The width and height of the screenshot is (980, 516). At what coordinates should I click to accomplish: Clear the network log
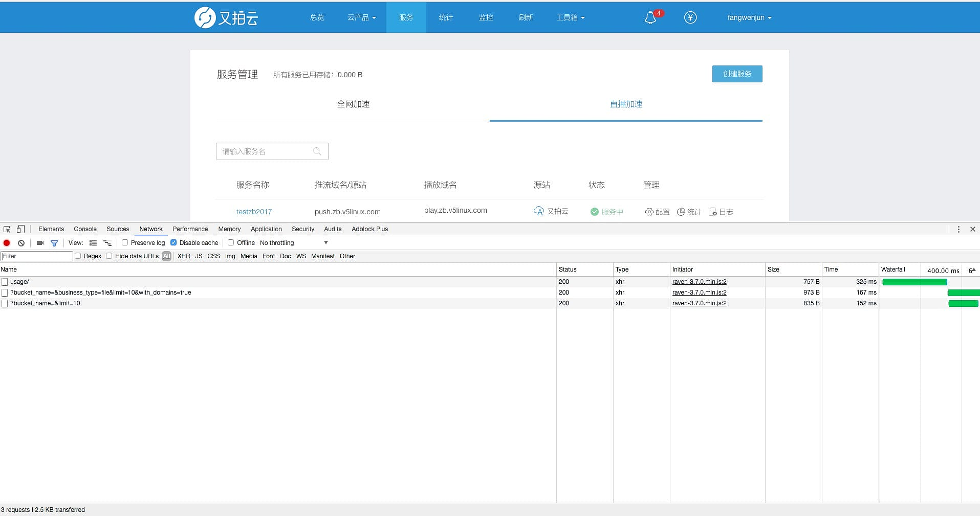[21, 243]
